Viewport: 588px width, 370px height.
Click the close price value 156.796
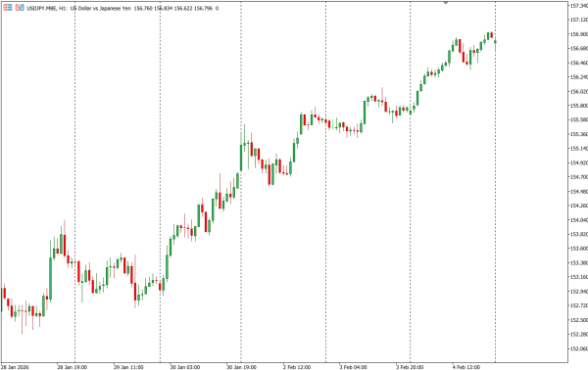[x=203, y=8]
